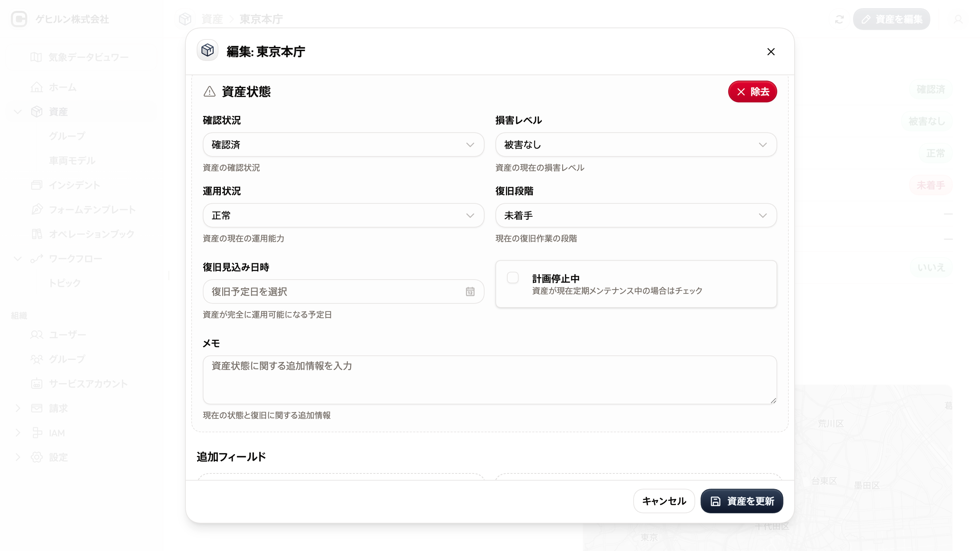Click into the メモ text area
The image size is (980, 551).
490,380
